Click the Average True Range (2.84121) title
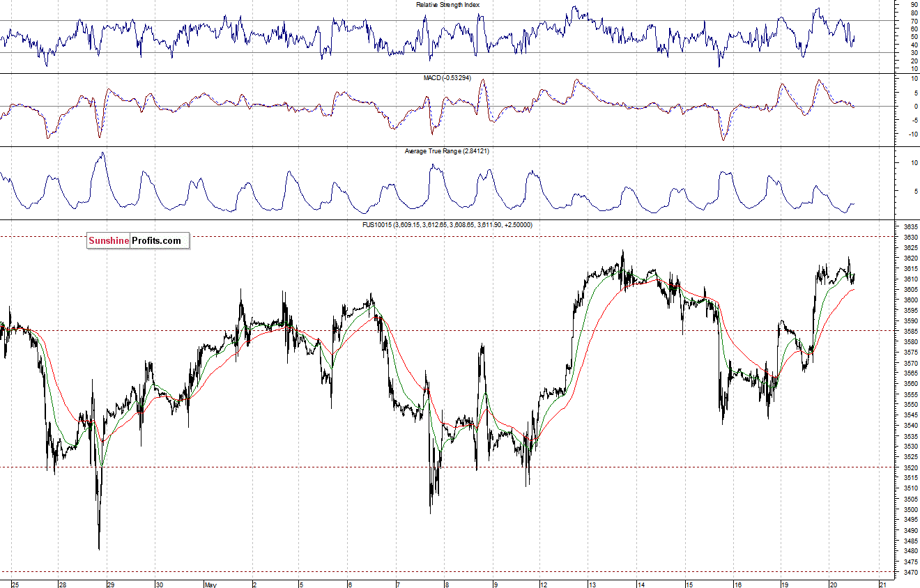This screenshot has width=920, height=588. click(447, 151)
